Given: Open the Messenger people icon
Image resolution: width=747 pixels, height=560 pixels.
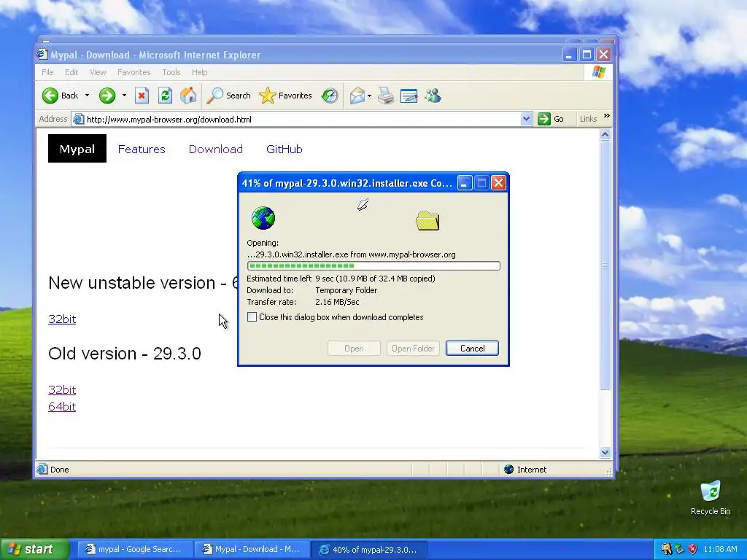Looking at the screenshot, I should (x=433, y=96).
